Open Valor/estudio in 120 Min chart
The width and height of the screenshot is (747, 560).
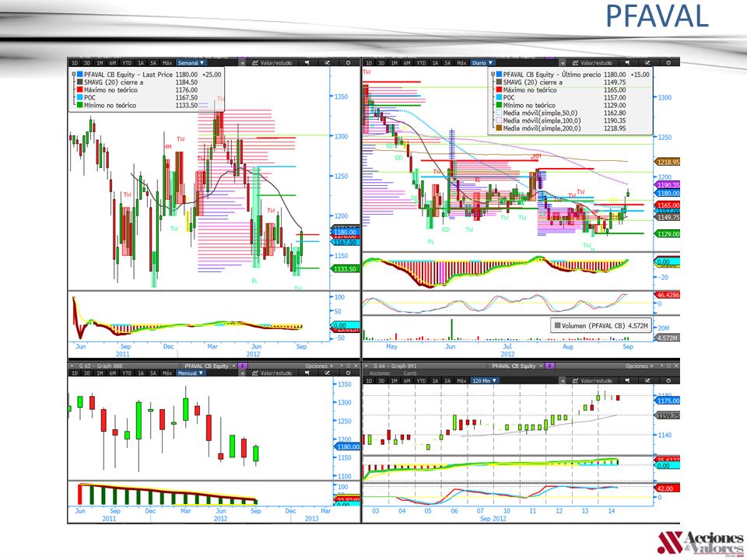coord(592,380)
